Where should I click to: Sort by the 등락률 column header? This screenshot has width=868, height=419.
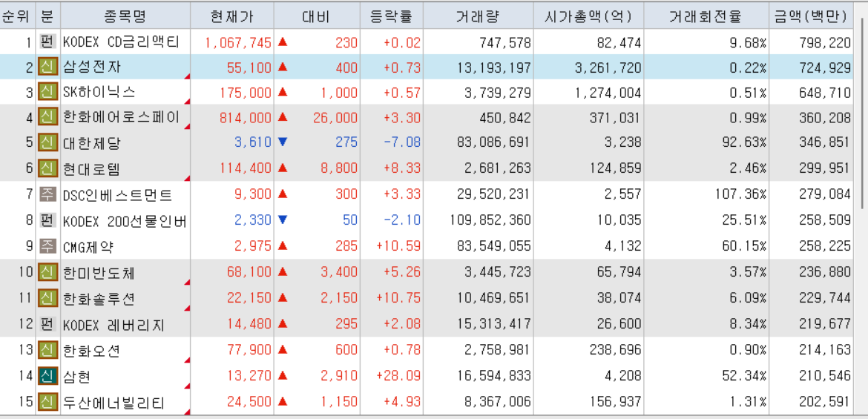click(x=392, y=16)
